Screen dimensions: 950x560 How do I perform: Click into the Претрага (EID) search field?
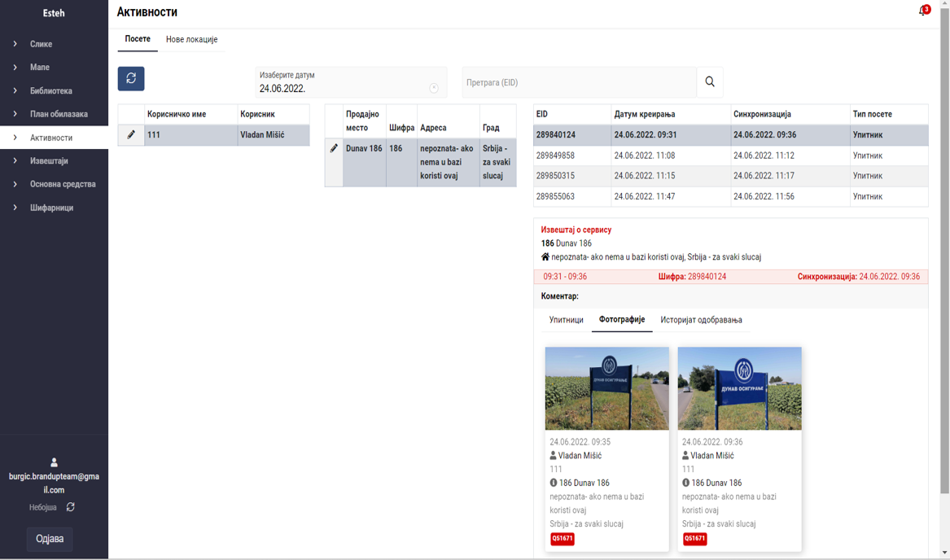579,83
